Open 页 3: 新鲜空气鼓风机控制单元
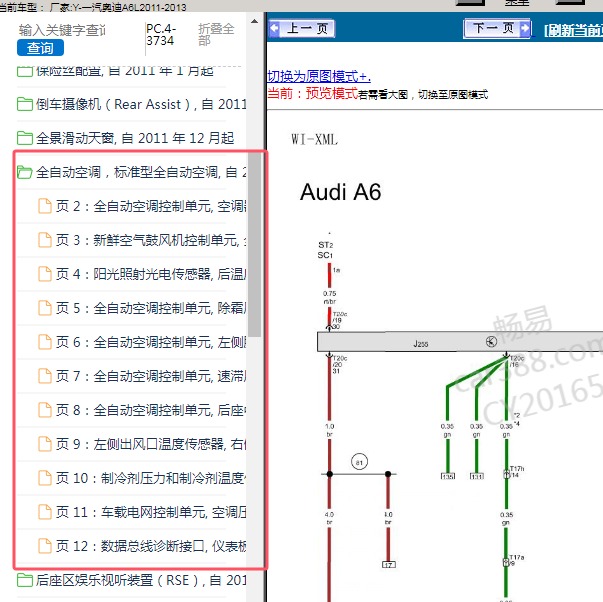Image resolution: width=603 pixels, height=602 pixels. 151,240
